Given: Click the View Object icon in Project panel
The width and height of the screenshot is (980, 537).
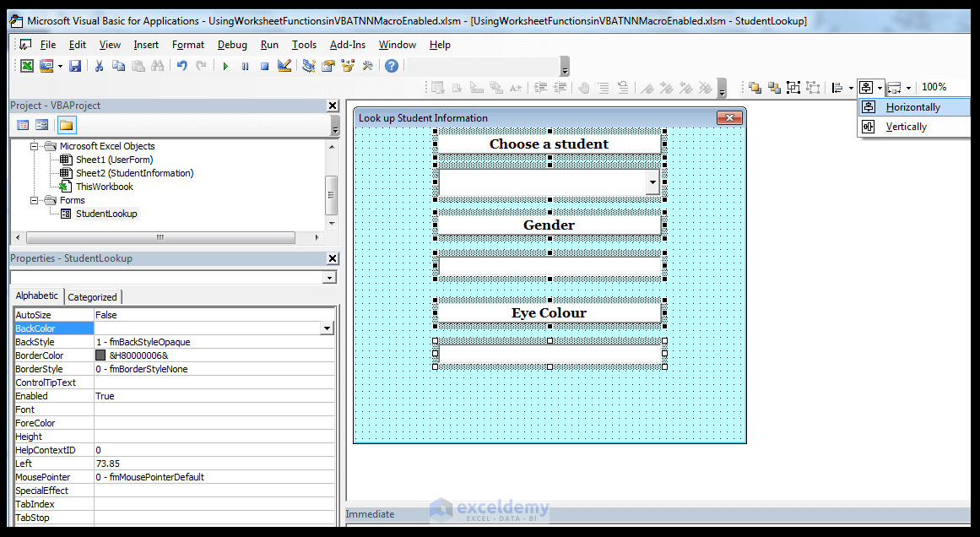Looking at the screenshot, I should point(42,125).
